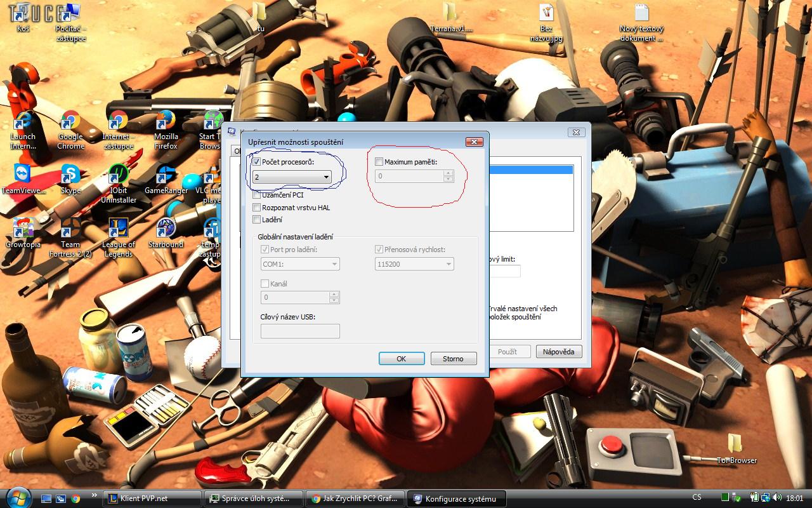The width and height of the screenshot is (812, 508).
Task: Confirm the dialog with OK
Action: pyautogui.click(x=402, y=359)
